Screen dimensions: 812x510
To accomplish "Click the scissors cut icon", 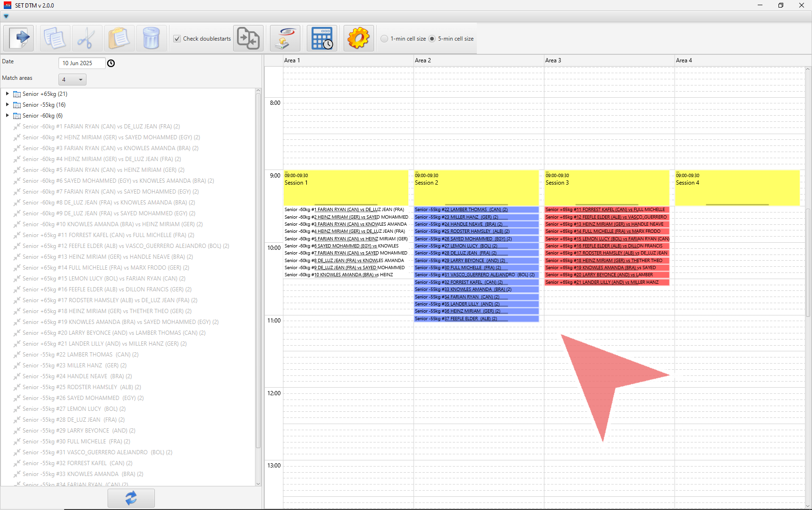I will pyautogui.click(x=86, y=38).
